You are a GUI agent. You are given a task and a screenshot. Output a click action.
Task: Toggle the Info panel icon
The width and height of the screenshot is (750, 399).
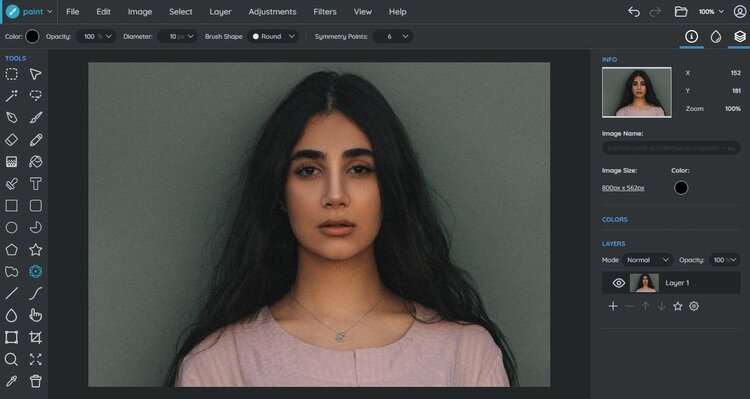tap(691, 36)
